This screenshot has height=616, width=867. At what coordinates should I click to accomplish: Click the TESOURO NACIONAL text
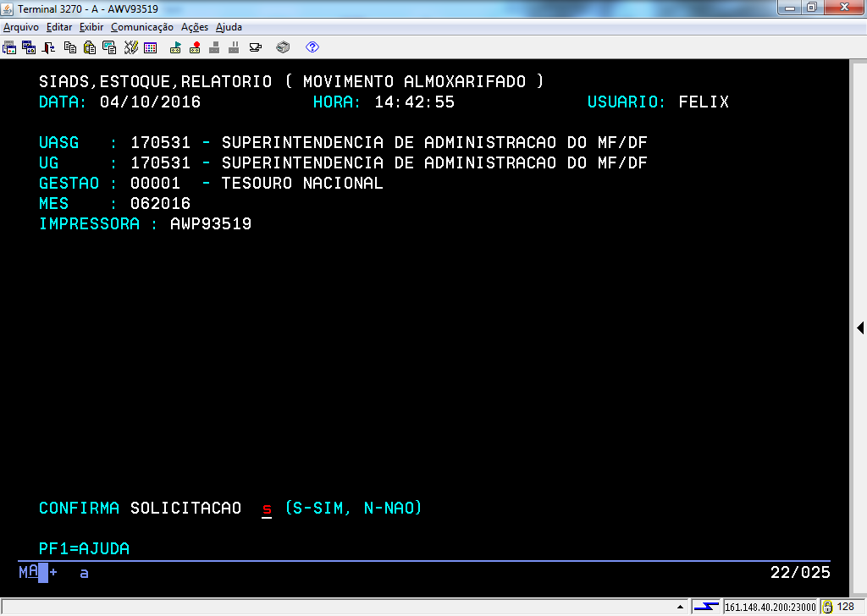302,183
